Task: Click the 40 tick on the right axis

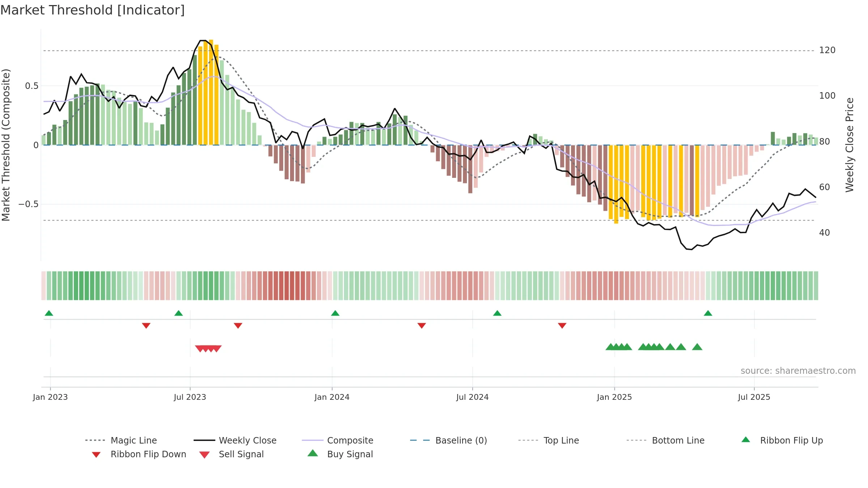Action: click(x=825, y=233)
